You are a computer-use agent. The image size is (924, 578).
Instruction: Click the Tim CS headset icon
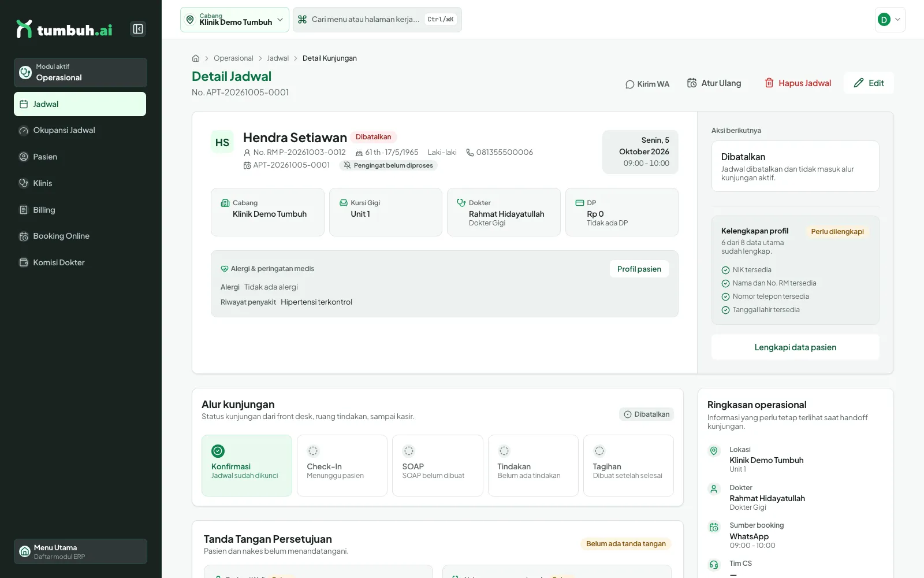point(714,565)
